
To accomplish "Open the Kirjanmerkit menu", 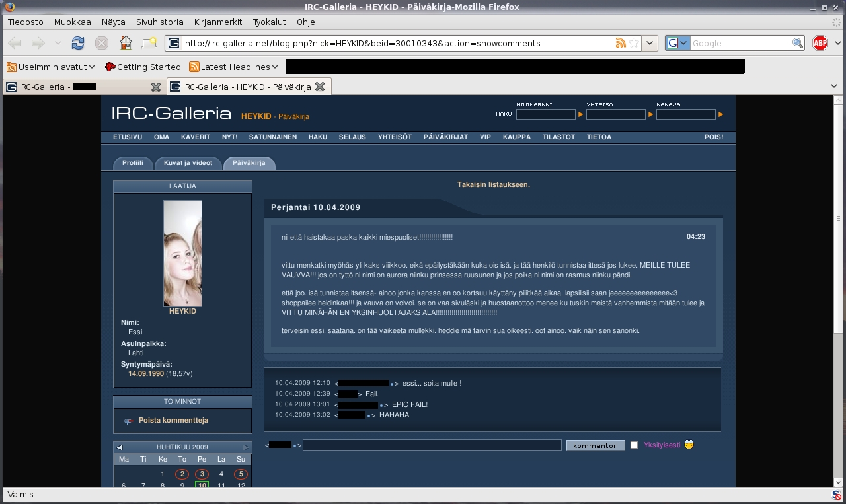I will click(x=218, y=22).
